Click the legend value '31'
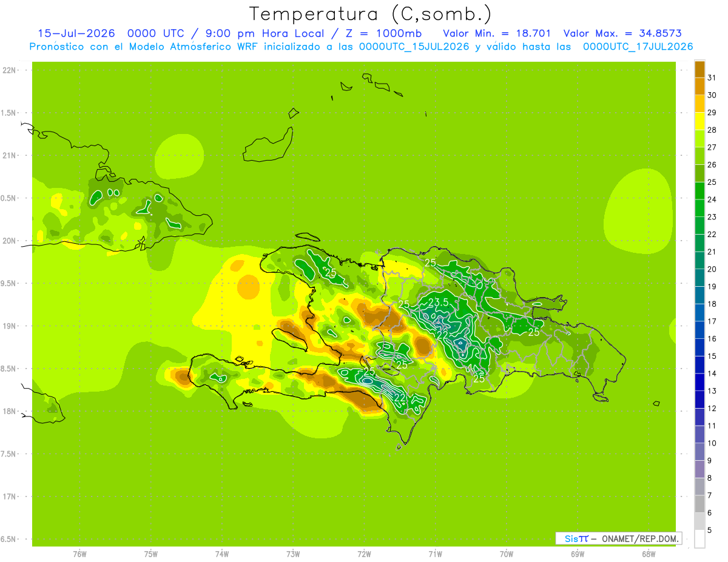The height and width of the screenshot is (562, 728). [x=712, y=78]
